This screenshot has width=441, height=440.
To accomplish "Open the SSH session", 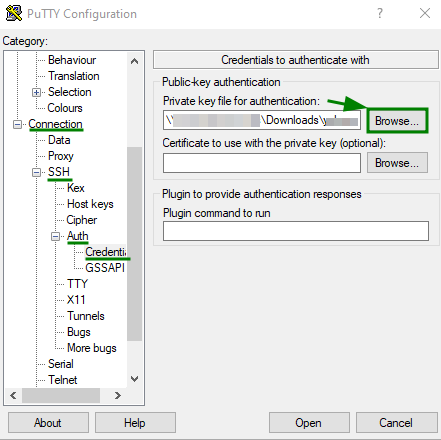I will 309,423.
